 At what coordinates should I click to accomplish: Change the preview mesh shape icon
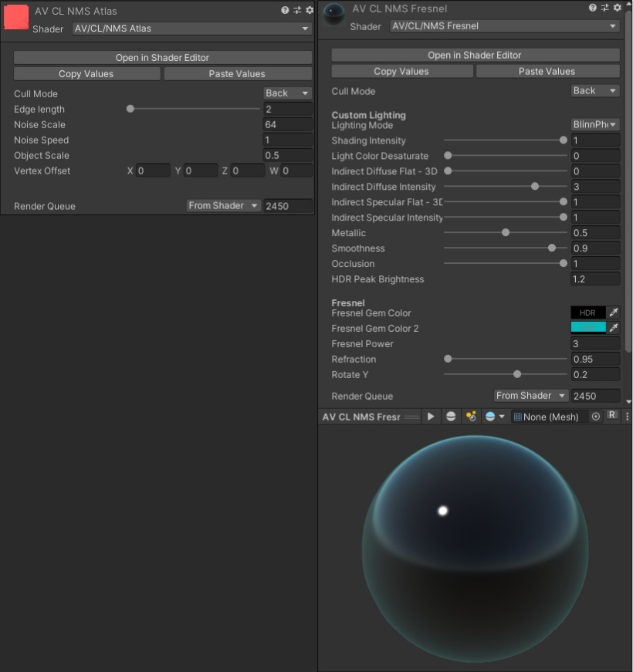click(451, 416)
